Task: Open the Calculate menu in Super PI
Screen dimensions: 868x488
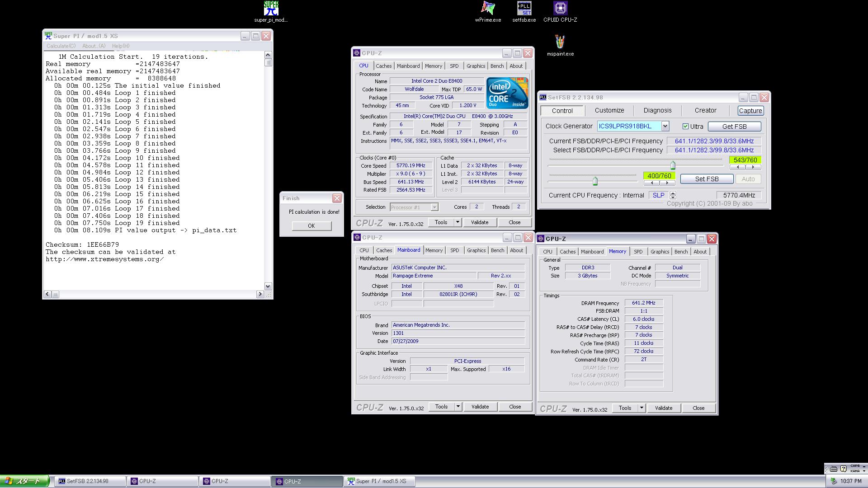Action: [x=61, y=46]
